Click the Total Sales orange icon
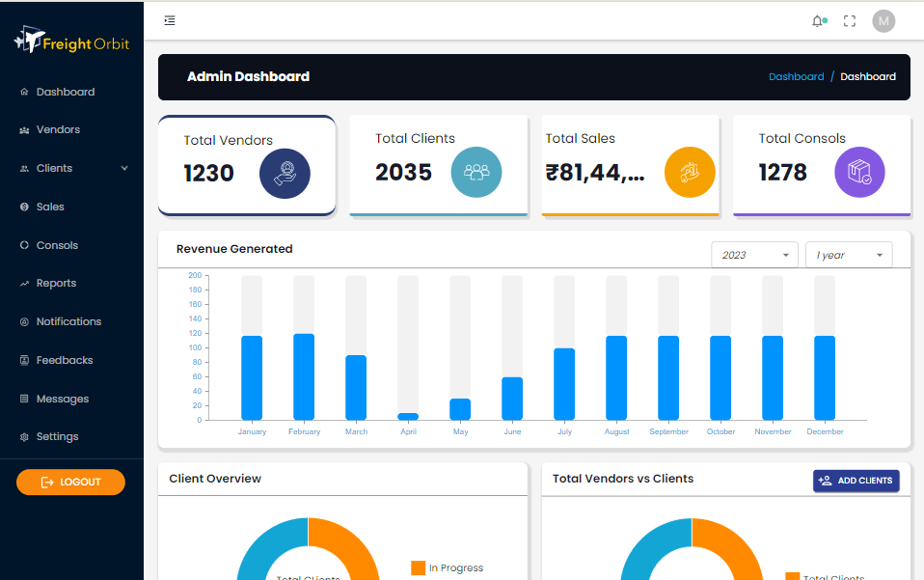The width and height of the screenshot is (924, 580). 690,172
